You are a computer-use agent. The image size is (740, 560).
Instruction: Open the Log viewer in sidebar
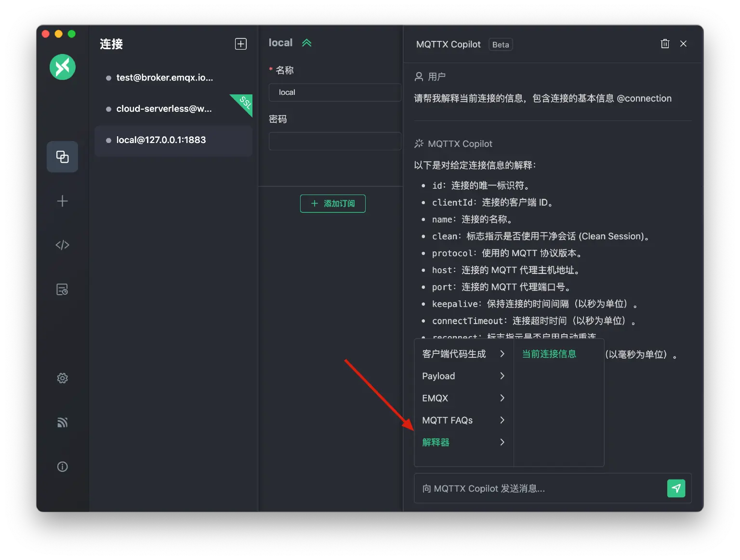(62, 289)
